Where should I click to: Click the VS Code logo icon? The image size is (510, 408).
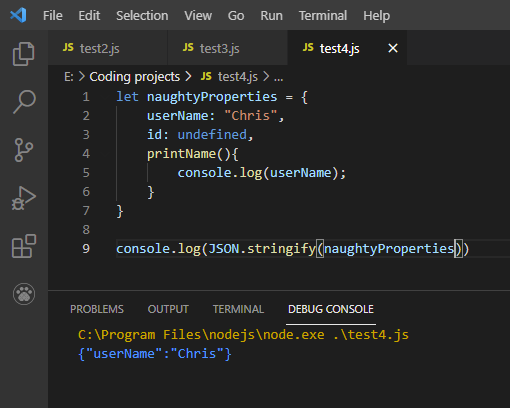(x=18, y=15)
